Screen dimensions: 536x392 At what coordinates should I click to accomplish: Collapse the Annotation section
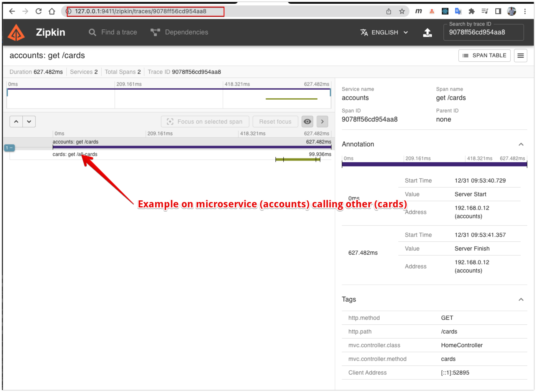(521, 144)
